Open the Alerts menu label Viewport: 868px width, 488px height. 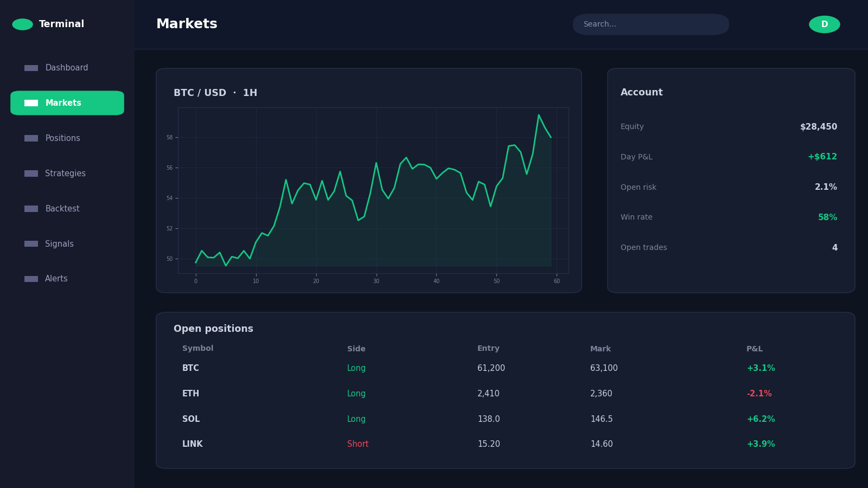coord(56,279)
